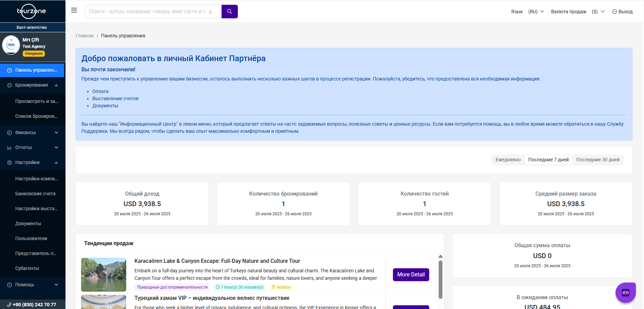Go to Главная via breadcrumb
The image size is (644, 309).
pos(84,36)
